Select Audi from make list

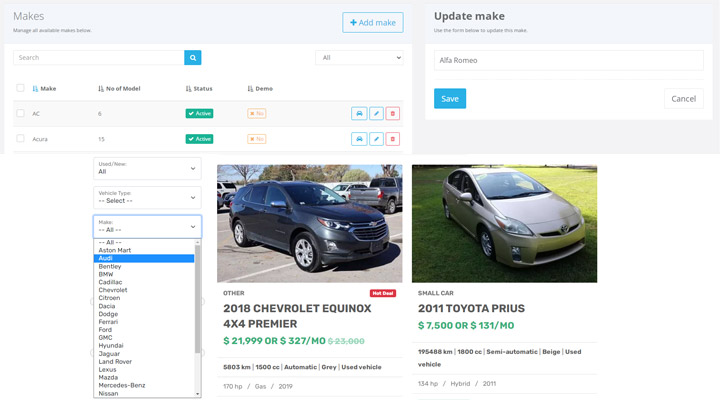coord(144,258)
